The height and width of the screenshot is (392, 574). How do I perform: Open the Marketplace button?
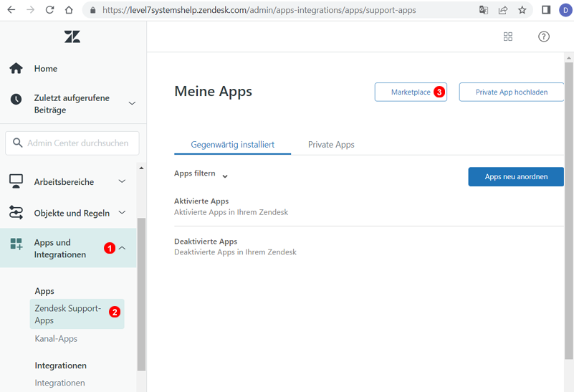tap(411, 92)
